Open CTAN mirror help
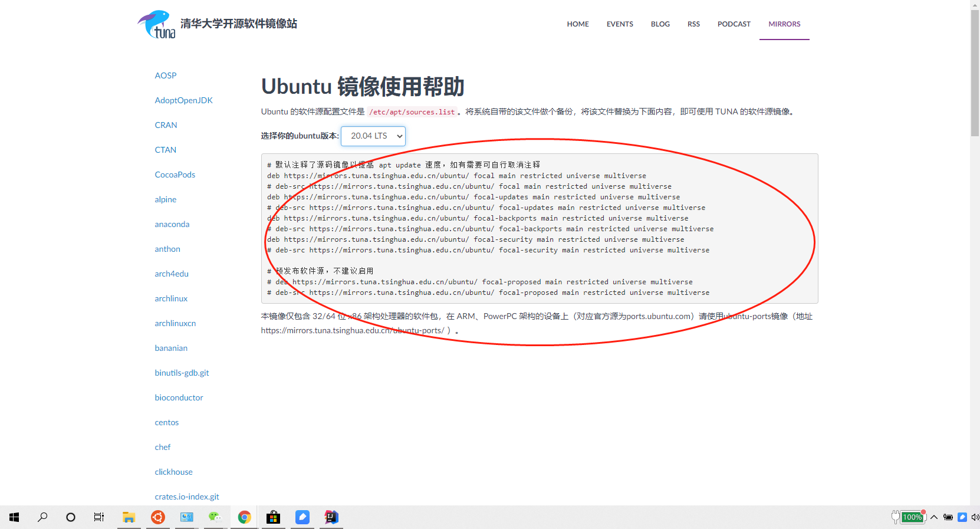The width and height of the screenshot is (980, 529). [166, 150]
